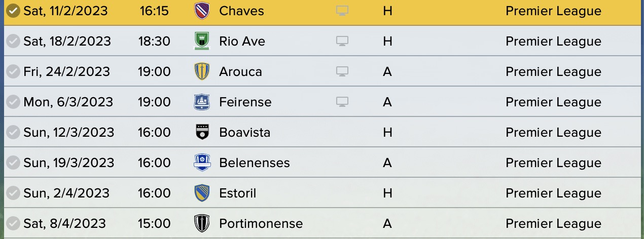644x239 pixels.
Task: Click the Chaves club crest icon
Action: 202,11
